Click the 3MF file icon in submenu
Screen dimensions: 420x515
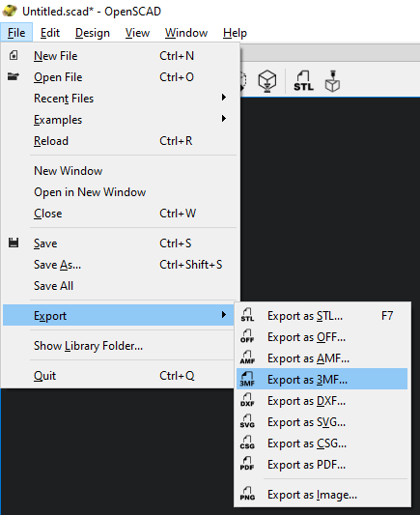point(247,379)
